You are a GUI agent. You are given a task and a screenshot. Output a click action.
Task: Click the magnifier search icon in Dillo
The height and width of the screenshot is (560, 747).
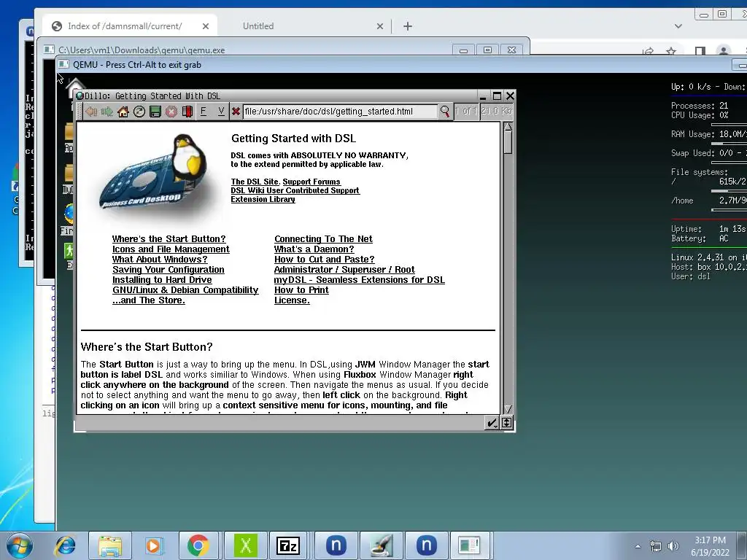click(444, 112)
